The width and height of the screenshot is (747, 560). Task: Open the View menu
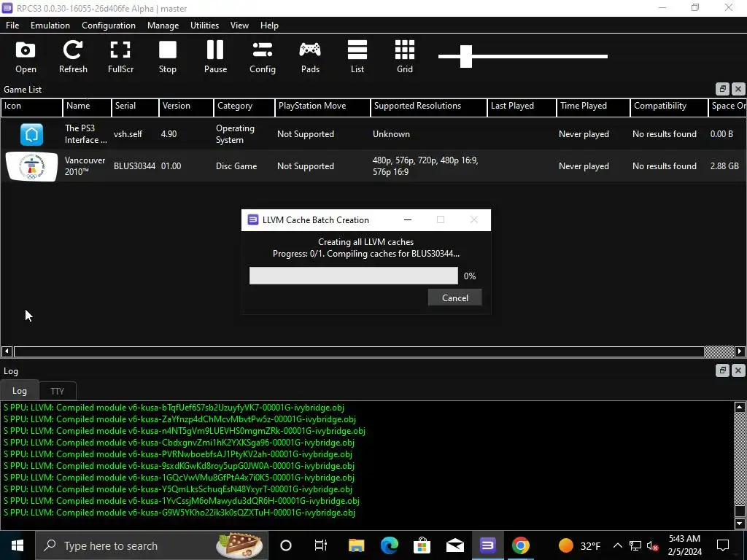(x=239, y=26)
